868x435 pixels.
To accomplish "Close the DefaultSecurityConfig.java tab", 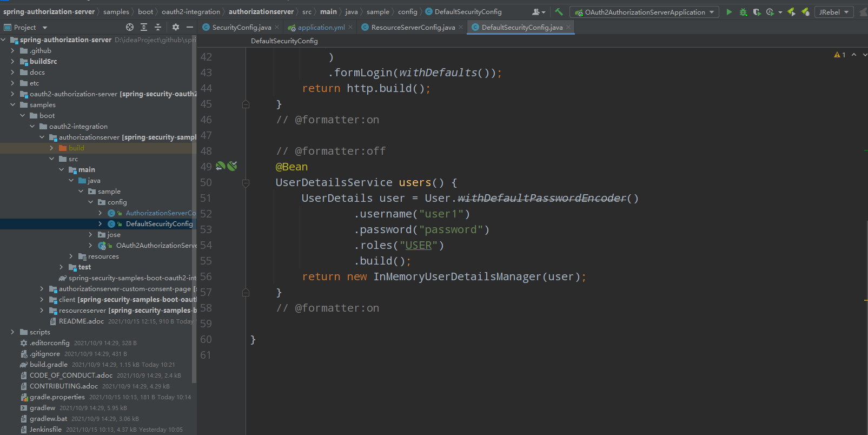I will (568, 27).
